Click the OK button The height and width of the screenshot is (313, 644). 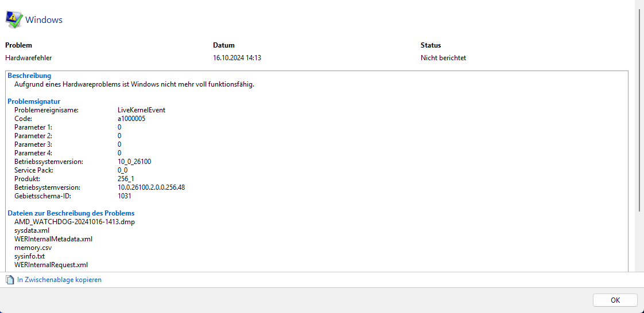(x=615, y=300)
